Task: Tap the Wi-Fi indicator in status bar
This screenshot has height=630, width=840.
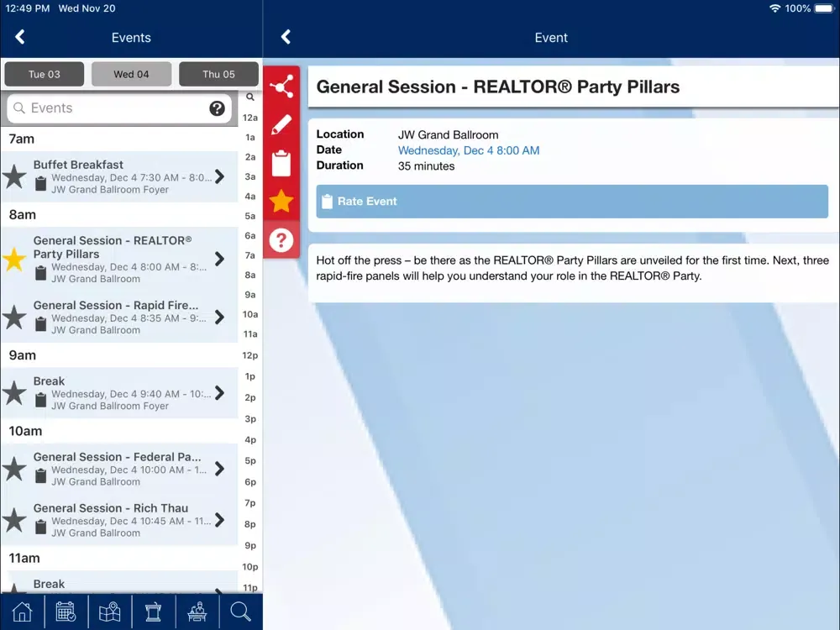Action: (774, 8)
